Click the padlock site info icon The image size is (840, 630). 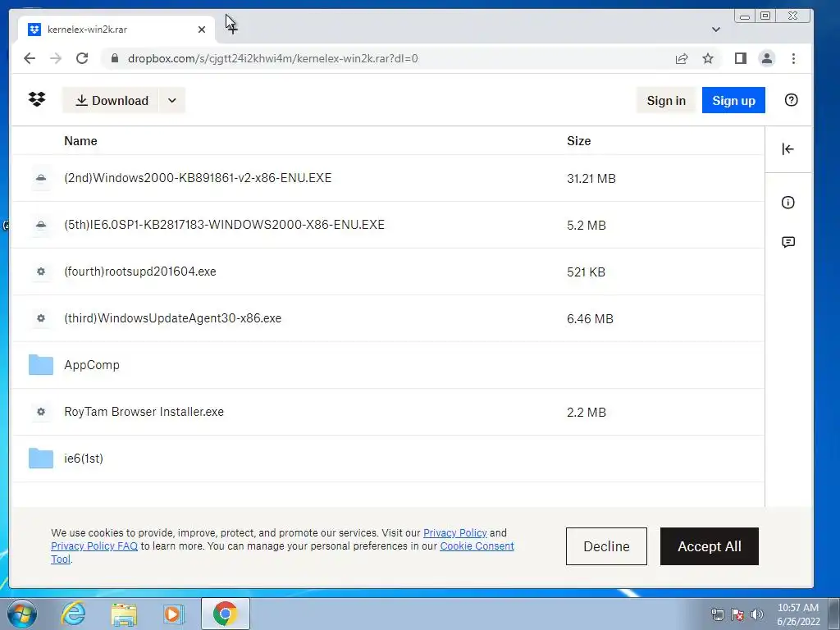(114, 58)
